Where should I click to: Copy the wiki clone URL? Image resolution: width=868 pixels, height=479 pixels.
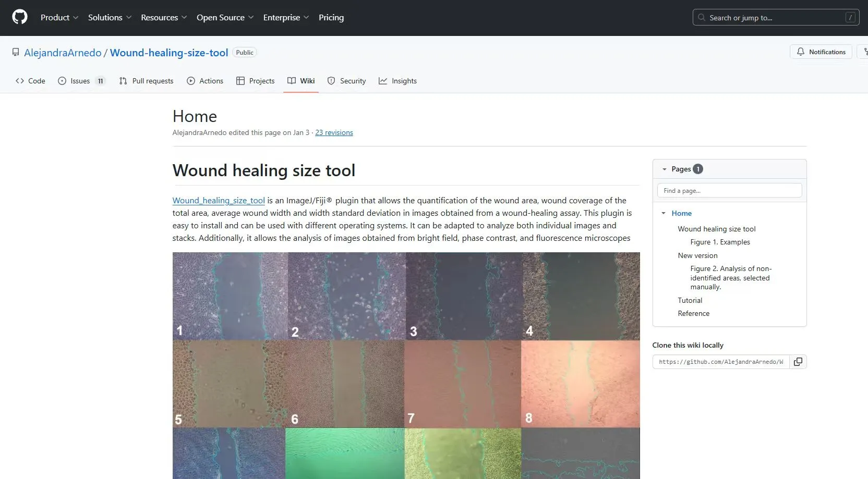(x=798, y=362)
